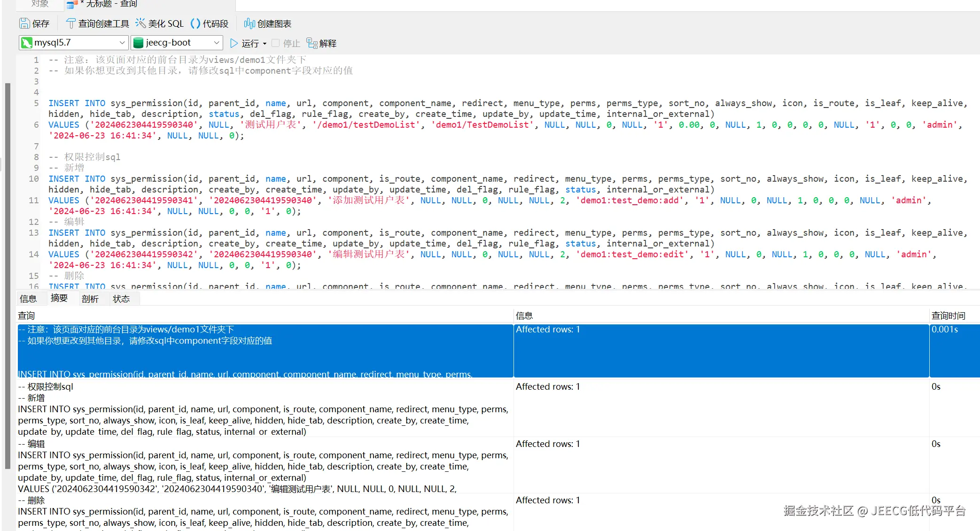
Task: Select the untitled query (无标题 - 查询) tab
Action: [108, 4]
